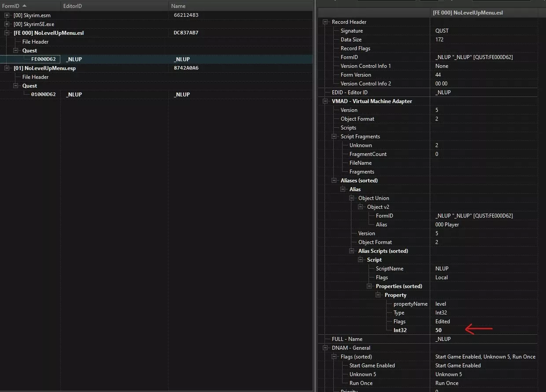Select the Signature row label
This screenshot has height=392, width=546.
[x=352, y=31]
